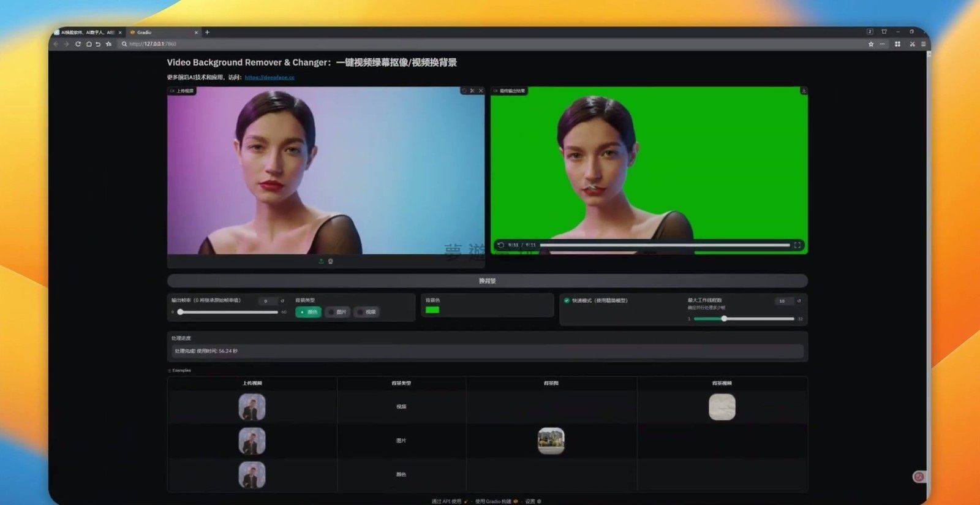Open a new browser tab
The height and width of the screenshot is (505, 980).
(x=207, y=32)
